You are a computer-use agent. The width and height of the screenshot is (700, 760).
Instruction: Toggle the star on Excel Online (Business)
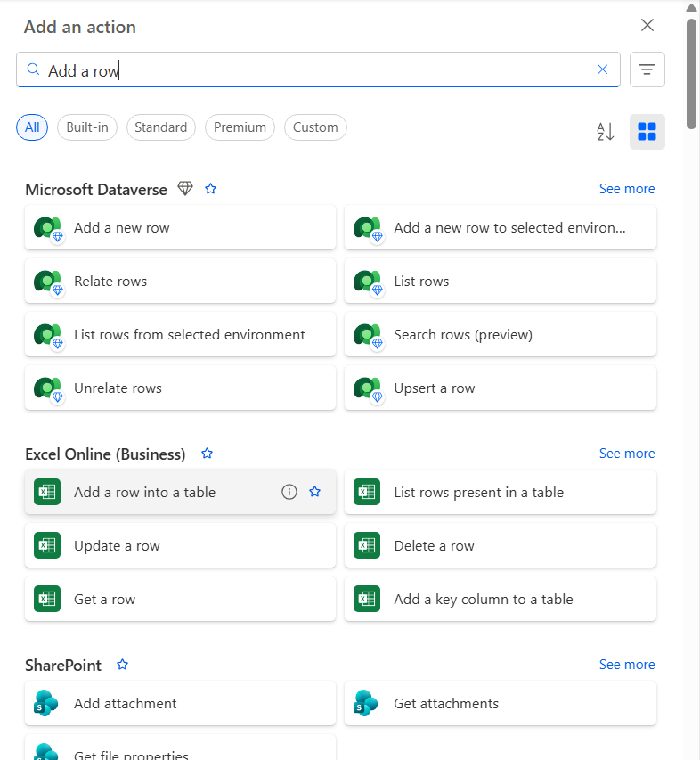point(207,453)
